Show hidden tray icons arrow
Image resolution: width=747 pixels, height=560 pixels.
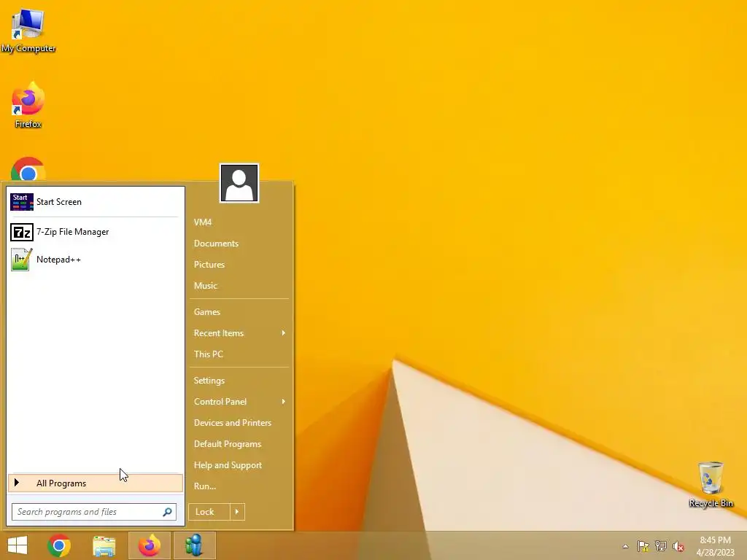point(625,546)
